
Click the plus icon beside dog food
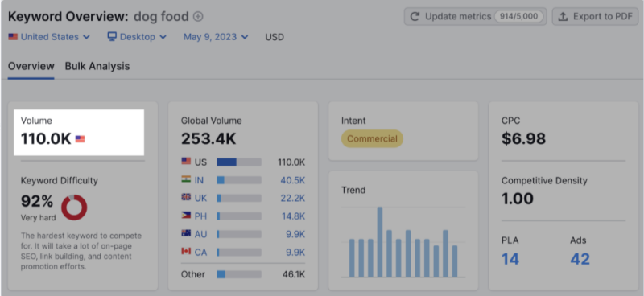pos(198,17)
